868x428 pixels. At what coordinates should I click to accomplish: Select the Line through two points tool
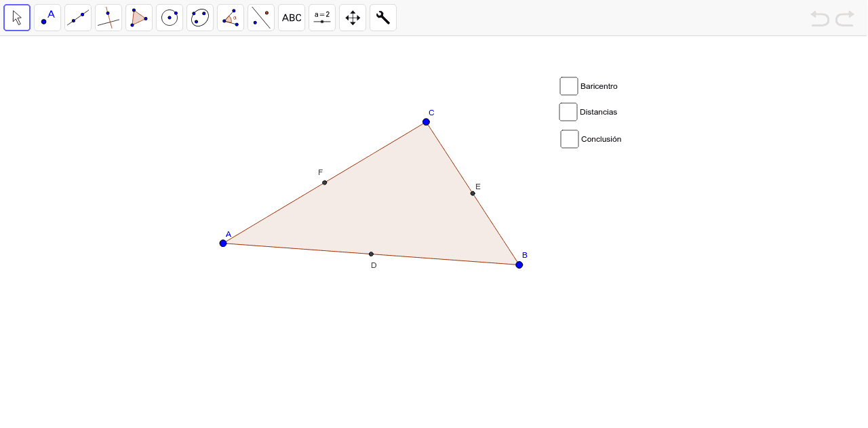click(78, 18)
